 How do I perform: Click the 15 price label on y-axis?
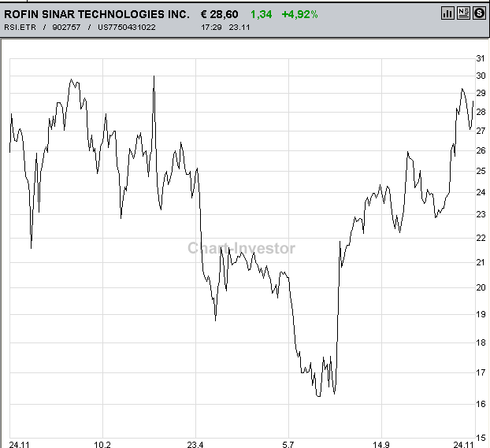coord(481,438)
